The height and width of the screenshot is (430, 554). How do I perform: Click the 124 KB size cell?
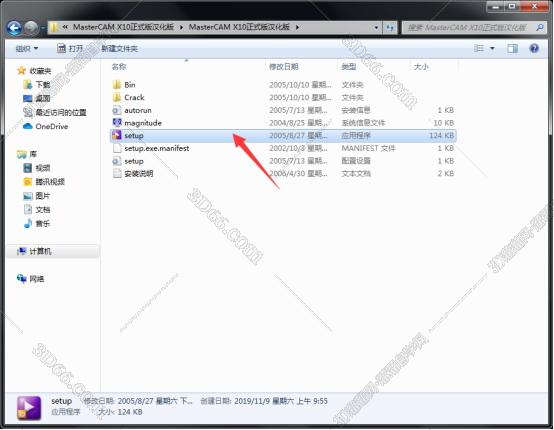(441, 135)
